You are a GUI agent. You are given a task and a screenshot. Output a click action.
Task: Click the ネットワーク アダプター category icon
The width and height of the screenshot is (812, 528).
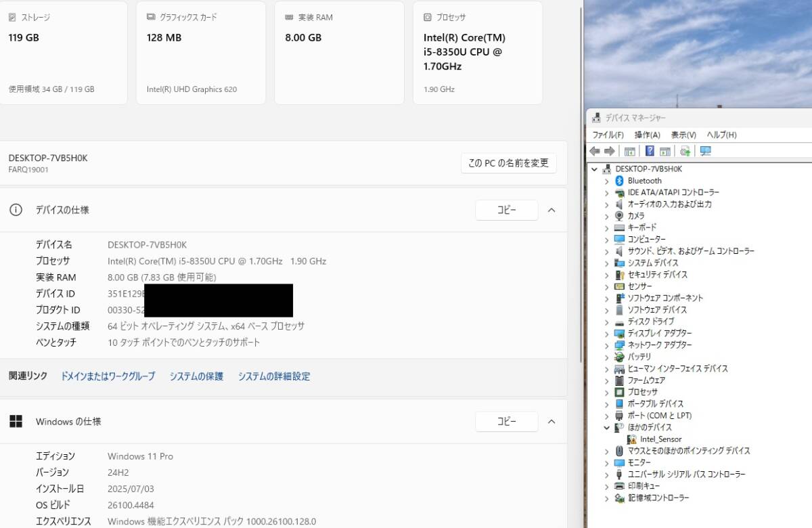(x=619, y=345)
